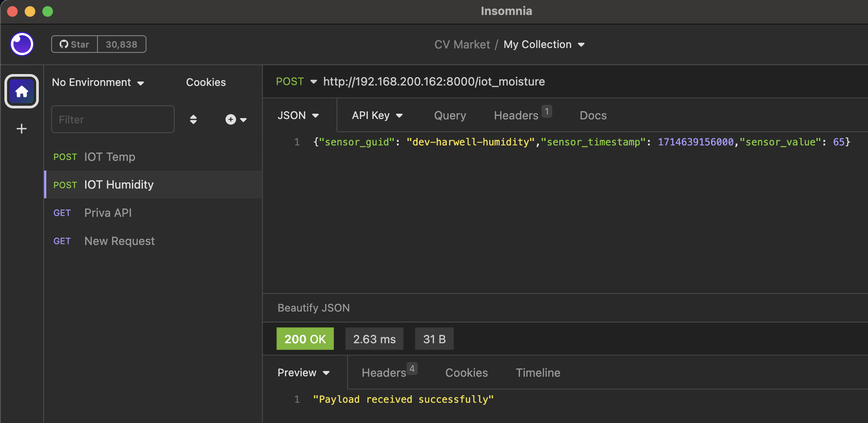The image size is (868, 423).
Task: Click the sensor_value number 65
Action: coord(838,142)
